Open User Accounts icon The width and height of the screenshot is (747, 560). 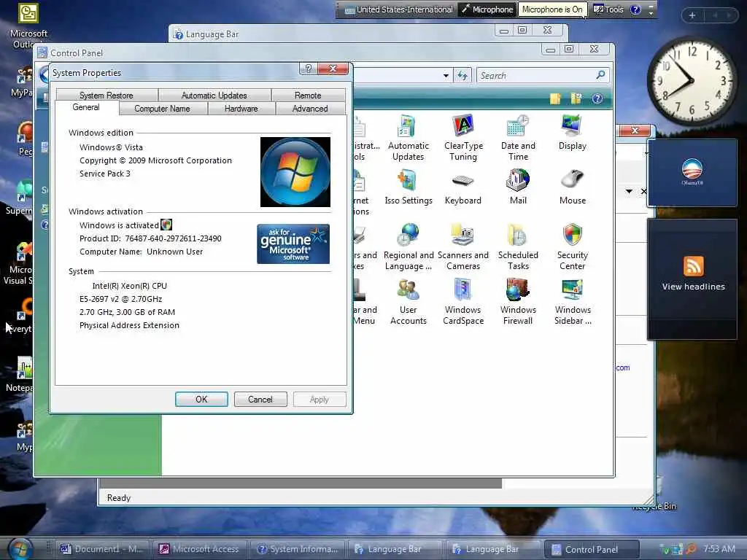409,302
